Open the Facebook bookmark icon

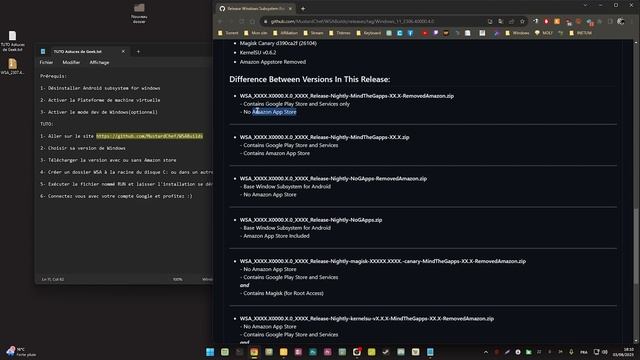[410, 33]
